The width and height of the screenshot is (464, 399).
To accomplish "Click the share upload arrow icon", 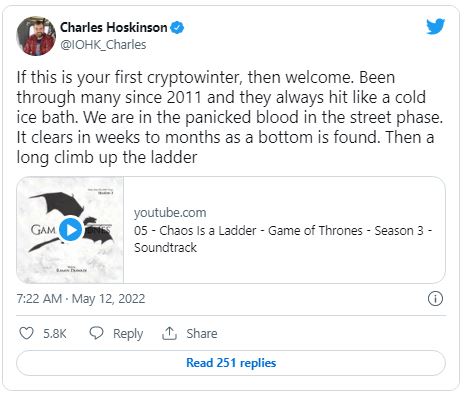I will tap(169, 333).
